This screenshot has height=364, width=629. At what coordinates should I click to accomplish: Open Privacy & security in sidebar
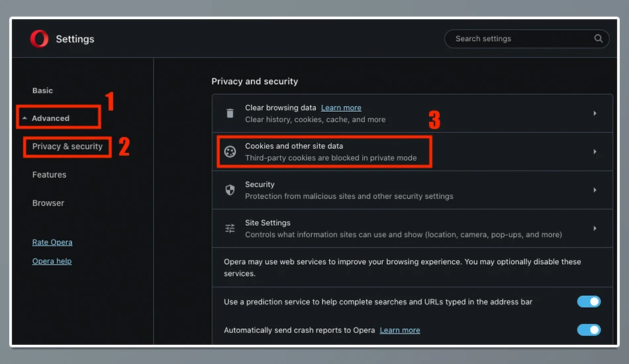pyautogui.click(x=68, y=146)
